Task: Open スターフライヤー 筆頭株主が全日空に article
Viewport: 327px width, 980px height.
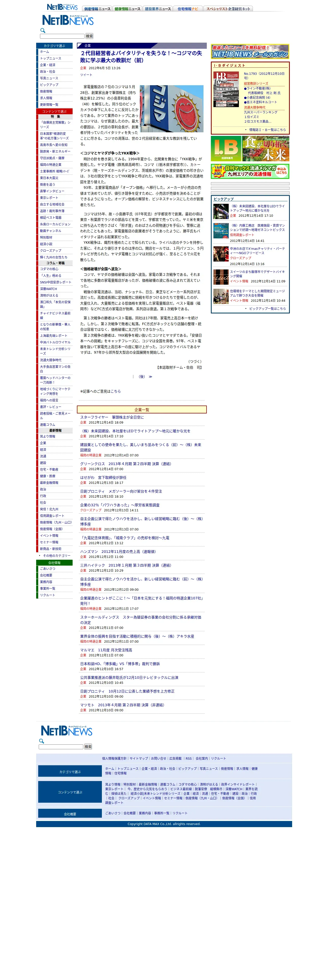Action: pyautogui.click(x=112, y=417)
